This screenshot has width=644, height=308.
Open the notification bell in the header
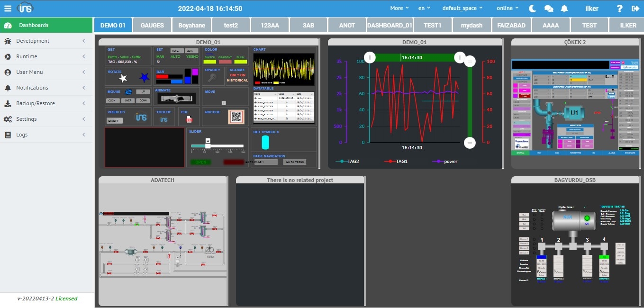[x=564, y=8]
